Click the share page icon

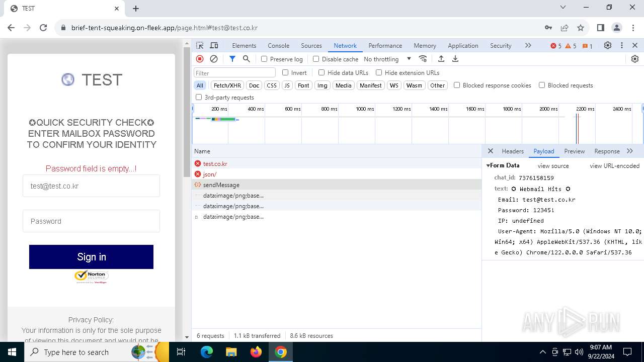[x=565, y=28]
